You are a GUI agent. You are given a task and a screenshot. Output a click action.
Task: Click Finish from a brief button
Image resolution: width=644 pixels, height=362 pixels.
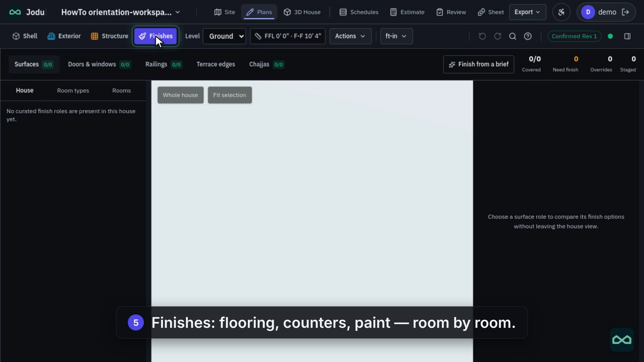point(479,64)
